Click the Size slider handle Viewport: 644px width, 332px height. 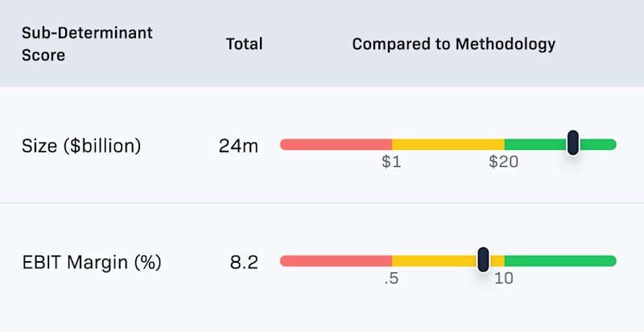(x=573, y=143)
